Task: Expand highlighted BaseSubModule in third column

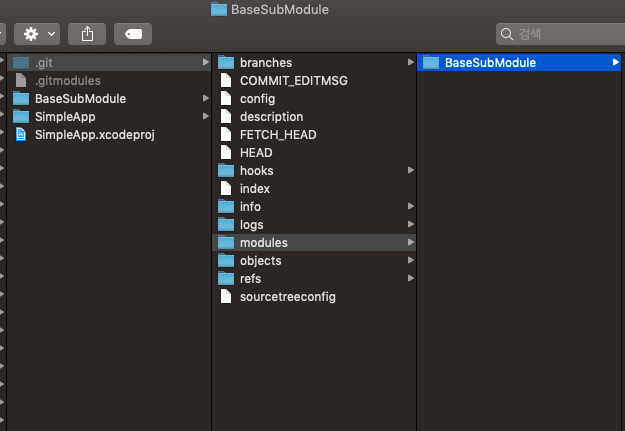Action: (x=615, y=63)
